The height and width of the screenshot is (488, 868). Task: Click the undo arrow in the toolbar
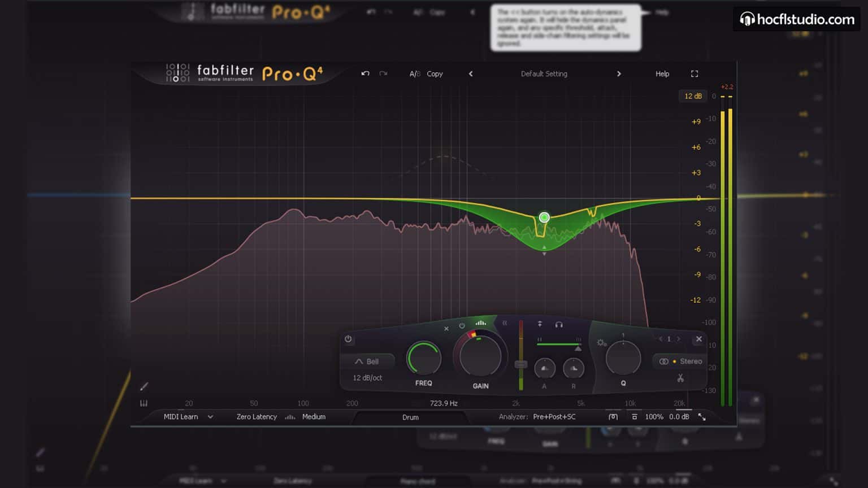pos(364,73)
